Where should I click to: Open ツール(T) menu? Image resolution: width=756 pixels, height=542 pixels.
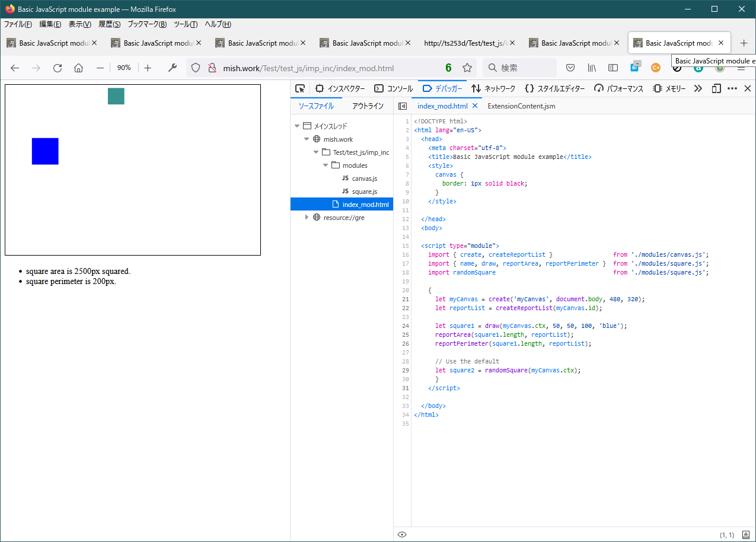coord(186,24)
